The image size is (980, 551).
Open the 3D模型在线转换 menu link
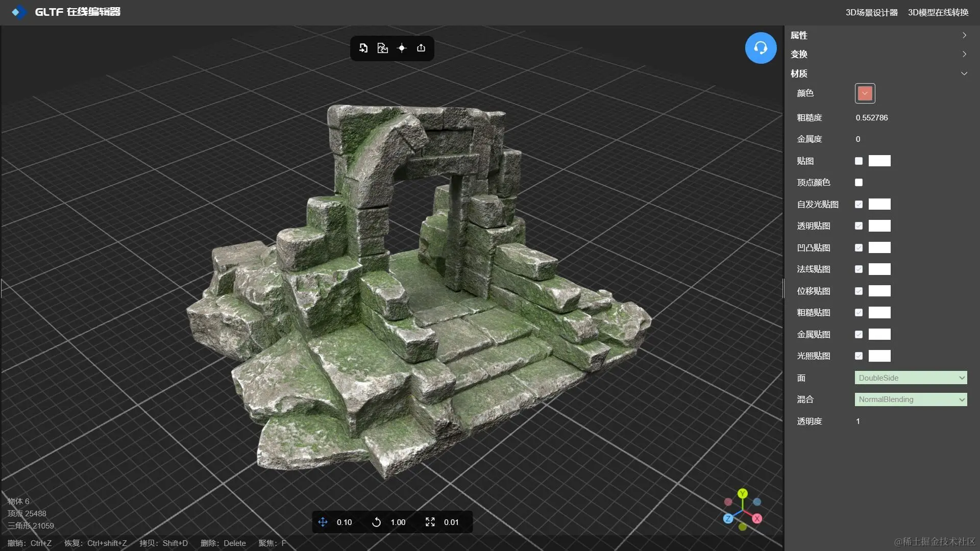(938, 12)
